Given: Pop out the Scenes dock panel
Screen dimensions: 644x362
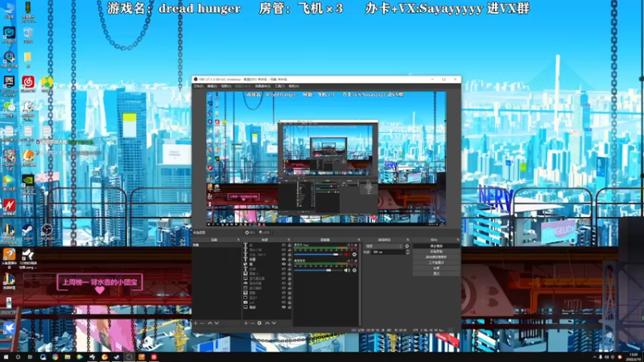Looking at the screenshot, I should click(238, 240).
